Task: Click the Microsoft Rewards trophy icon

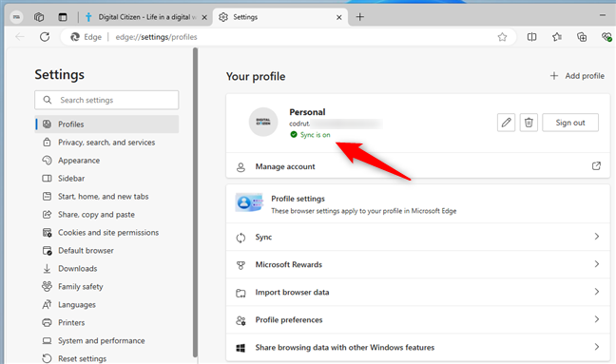Action: click(241, 265)
